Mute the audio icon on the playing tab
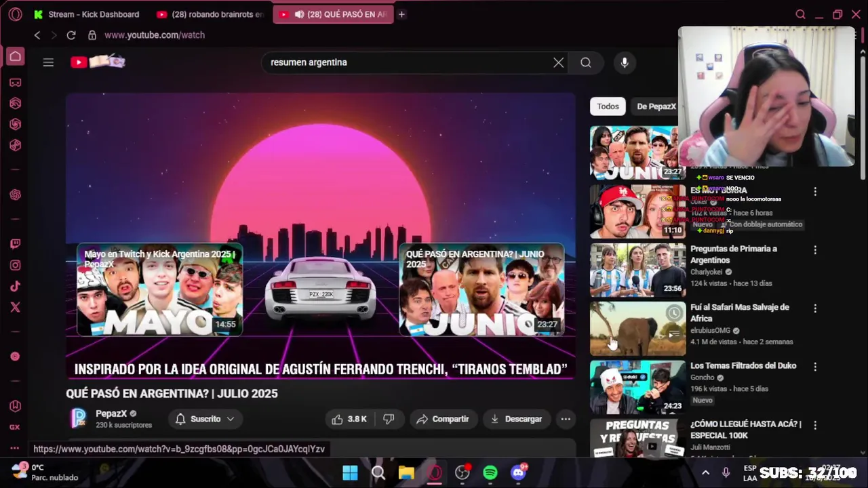868x488 pixels. pyautogui.click(x=299, y=14)
